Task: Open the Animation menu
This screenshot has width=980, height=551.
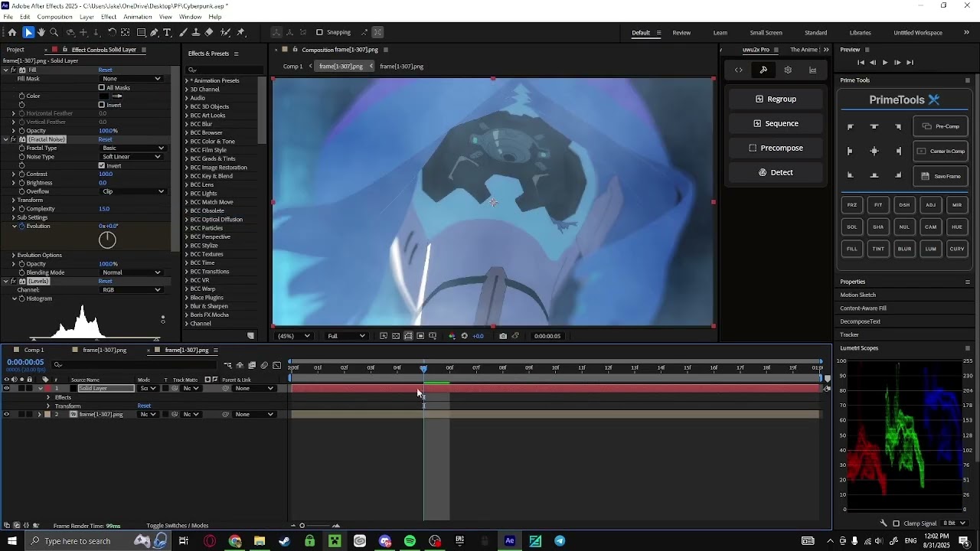Action: (x=138, y=17)
